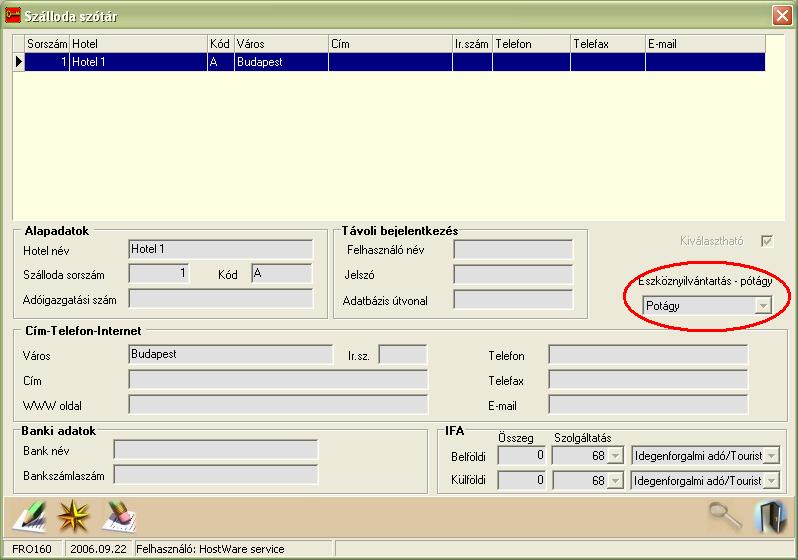
Task: Click the new record star icon
Action: [74, 516]
